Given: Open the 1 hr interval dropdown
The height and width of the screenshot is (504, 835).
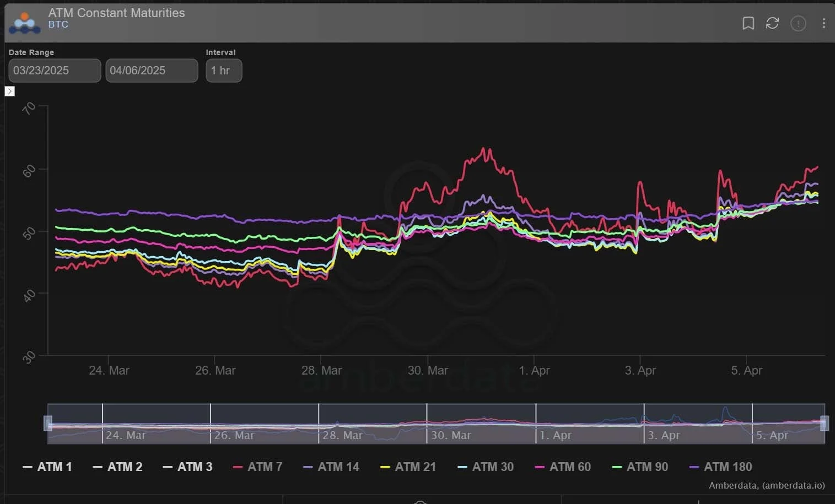Looking at the screenshot, I should 224,71.
